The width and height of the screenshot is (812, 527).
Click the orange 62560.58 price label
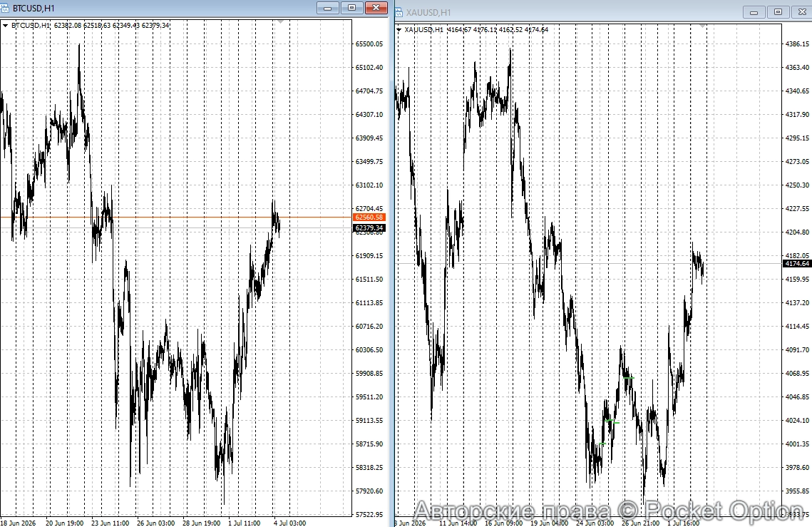pyautogui.click(x=369, y=218)
